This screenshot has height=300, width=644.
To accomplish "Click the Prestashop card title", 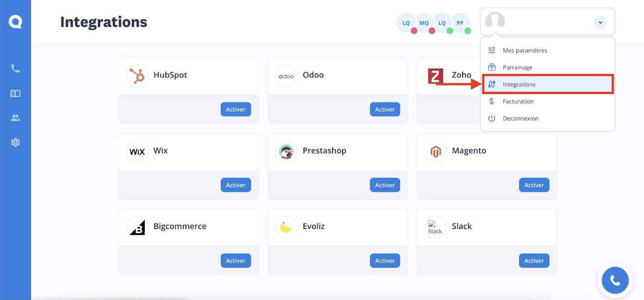I will (x=325, y=150).
